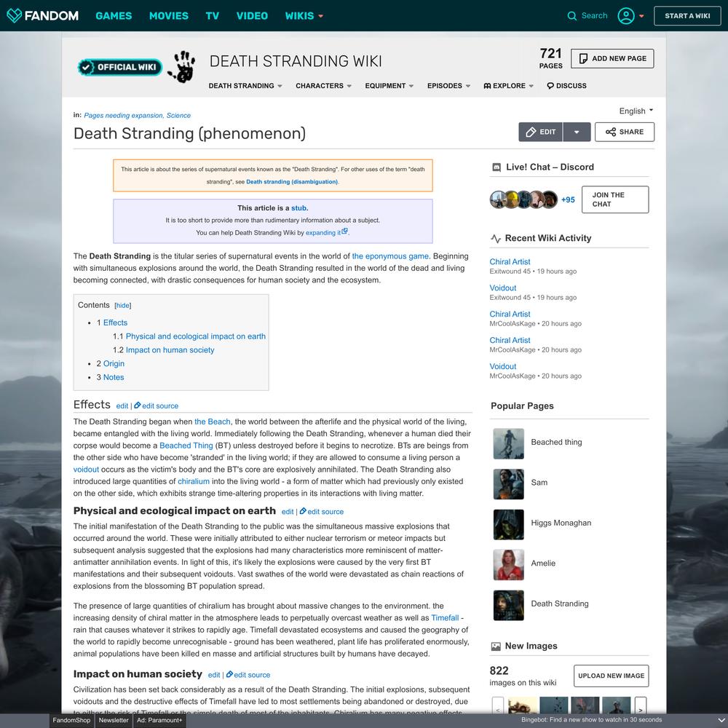Jump to Origin in contents

(x=114, y=363)
